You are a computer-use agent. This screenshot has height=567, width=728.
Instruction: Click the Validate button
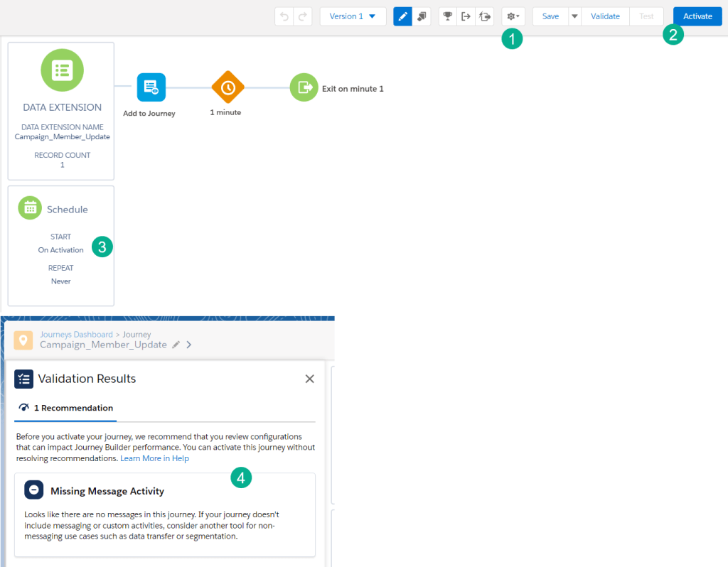click(605, 16)
